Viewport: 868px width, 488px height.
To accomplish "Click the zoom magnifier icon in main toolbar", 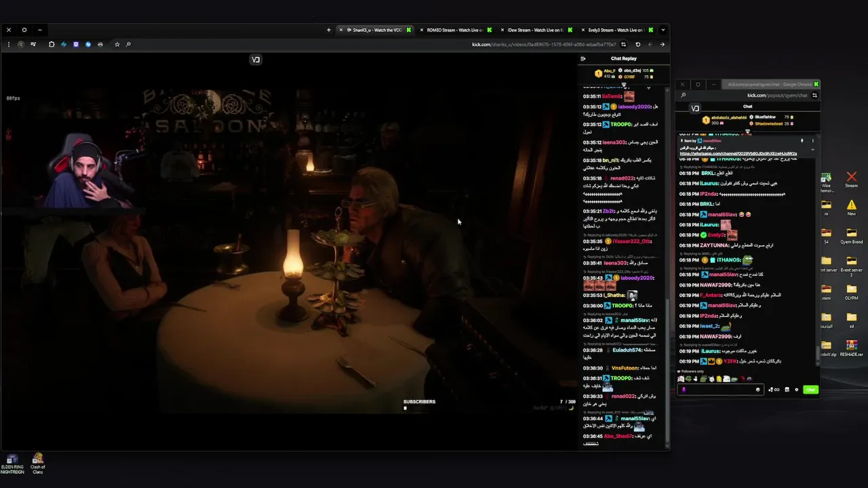I will point(128,44).
